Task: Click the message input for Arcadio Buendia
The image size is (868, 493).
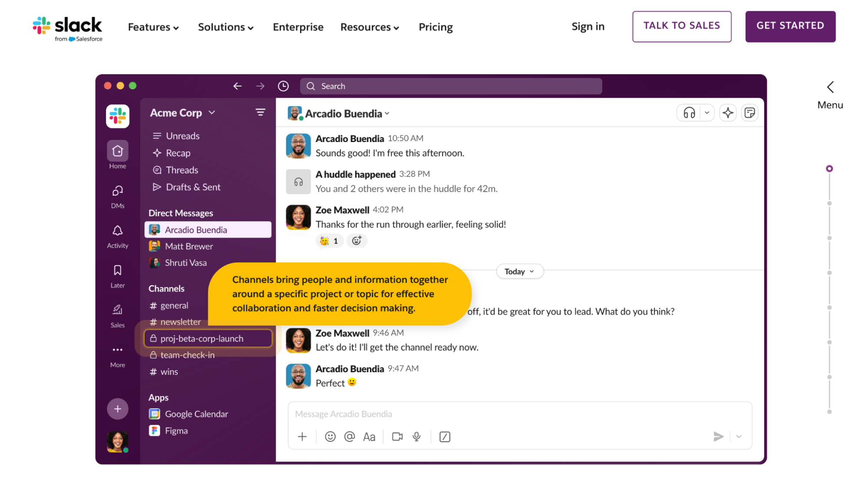Action: pos(520,414)
